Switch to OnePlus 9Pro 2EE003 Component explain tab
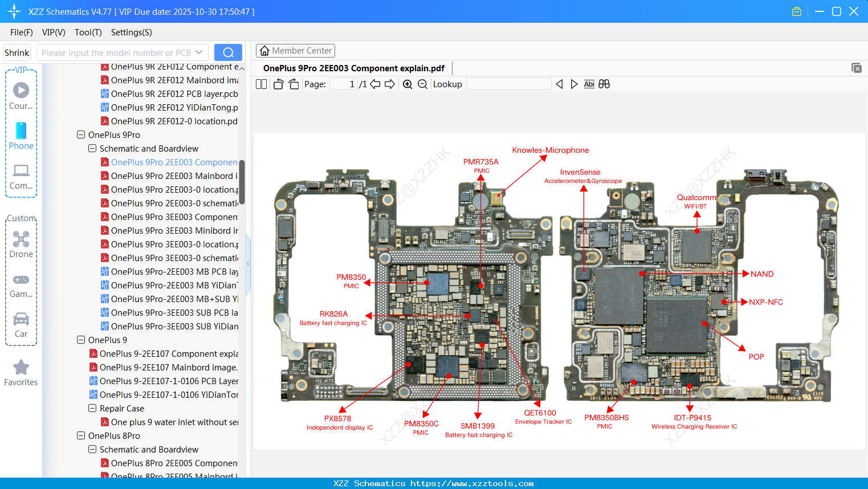Viewport: 868px width, 489px height. (353, 68)
